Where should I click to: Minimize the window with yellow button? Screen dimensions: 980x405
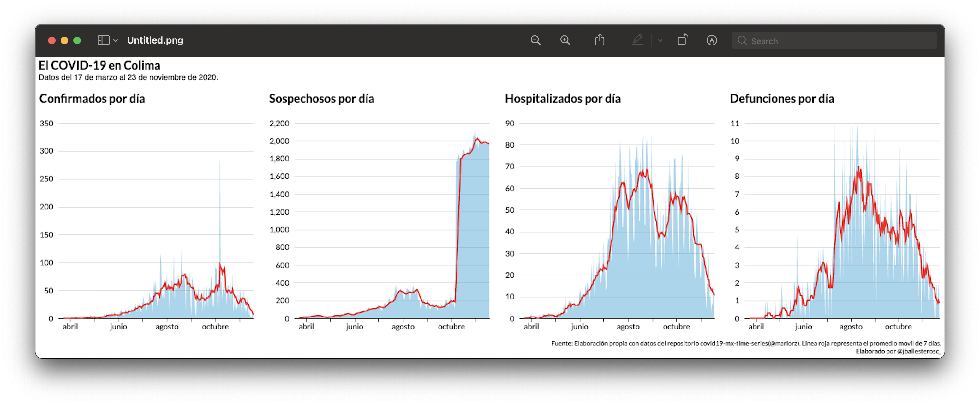pos(64,40)
